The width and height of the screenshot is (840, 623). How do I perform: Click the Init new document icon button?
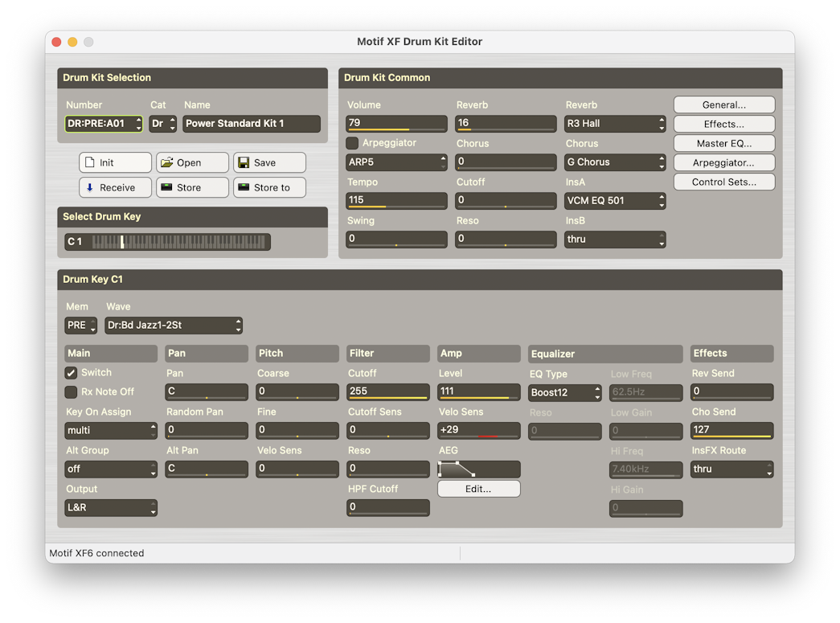click(x=115, y=162)
